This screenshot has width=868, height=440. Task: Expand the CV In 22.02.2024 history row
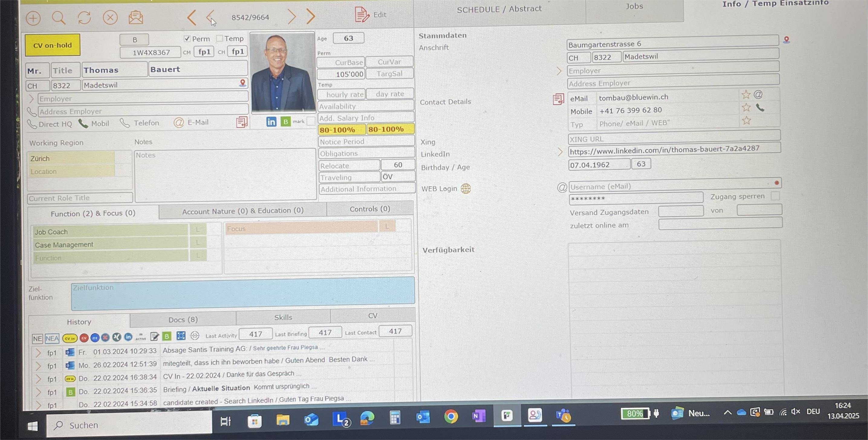click(38, 379)
